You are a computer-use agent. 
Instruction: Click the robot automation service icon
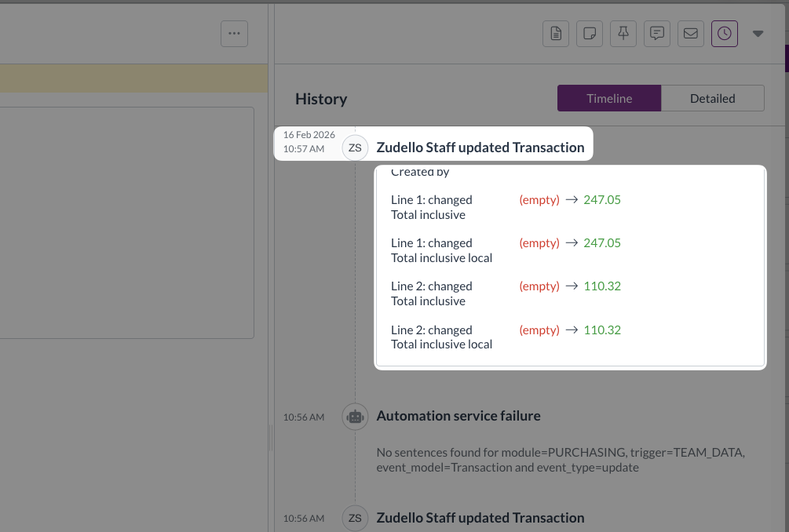tap(355, 417)
